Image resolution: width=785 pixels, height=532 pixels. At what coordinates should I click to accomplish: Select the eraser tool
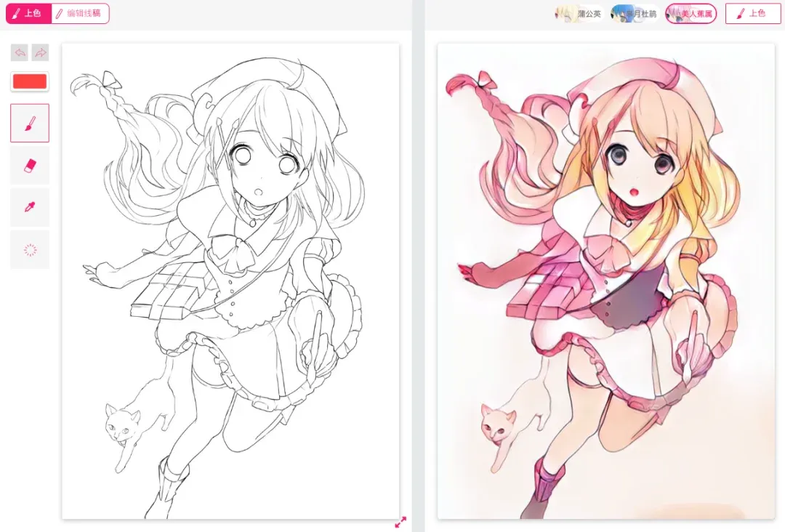[30, 166]
